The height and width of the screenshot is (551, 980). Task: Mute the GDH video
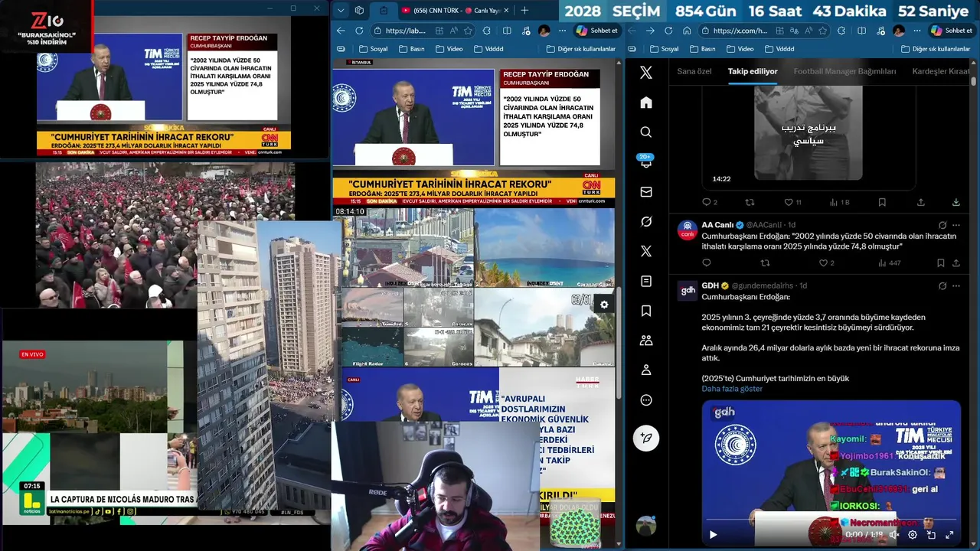[893, 535]
